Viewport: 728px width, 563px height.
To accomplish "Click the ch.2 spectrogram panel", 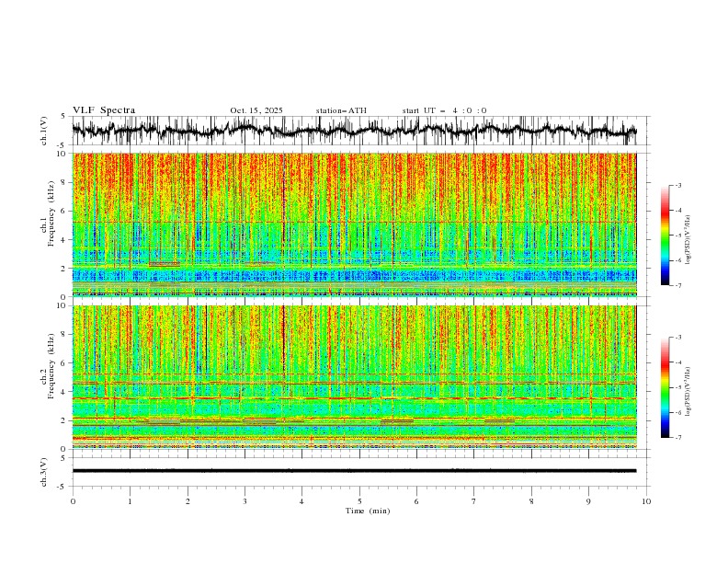I will pos(354,377).
